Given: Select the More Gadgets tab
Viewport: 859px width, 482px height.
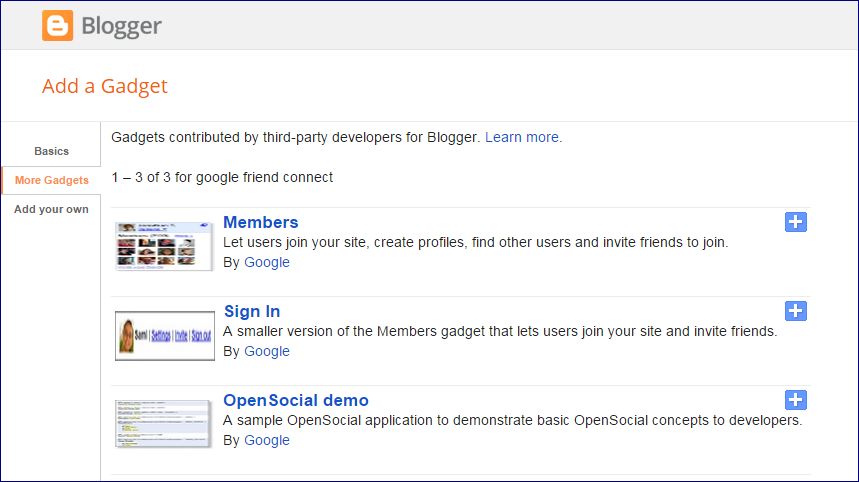Looking at the screenshot, I should point(51,180).
